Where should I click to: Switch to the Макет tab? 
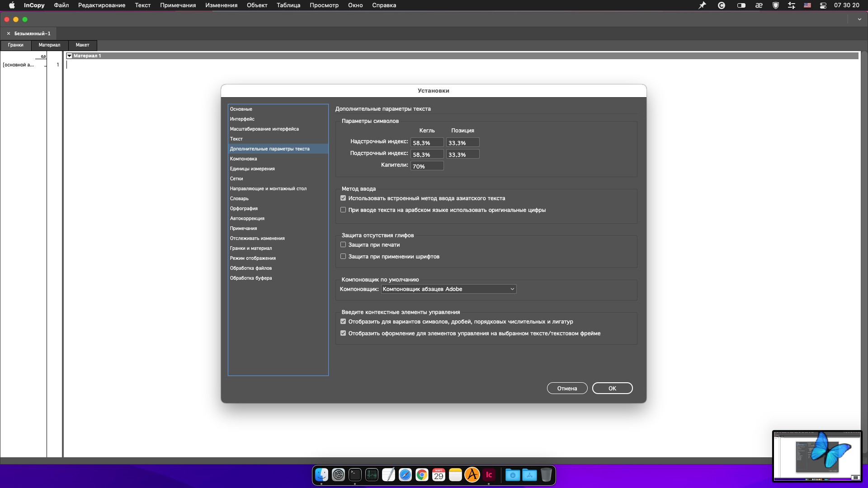[82, 45]
